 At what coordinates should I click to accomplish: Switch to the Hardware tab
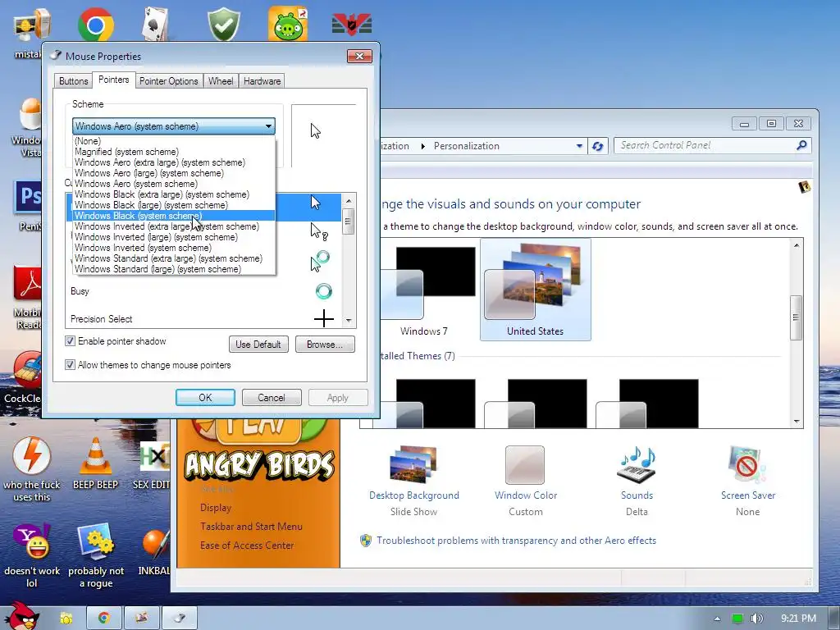point(262,81)
